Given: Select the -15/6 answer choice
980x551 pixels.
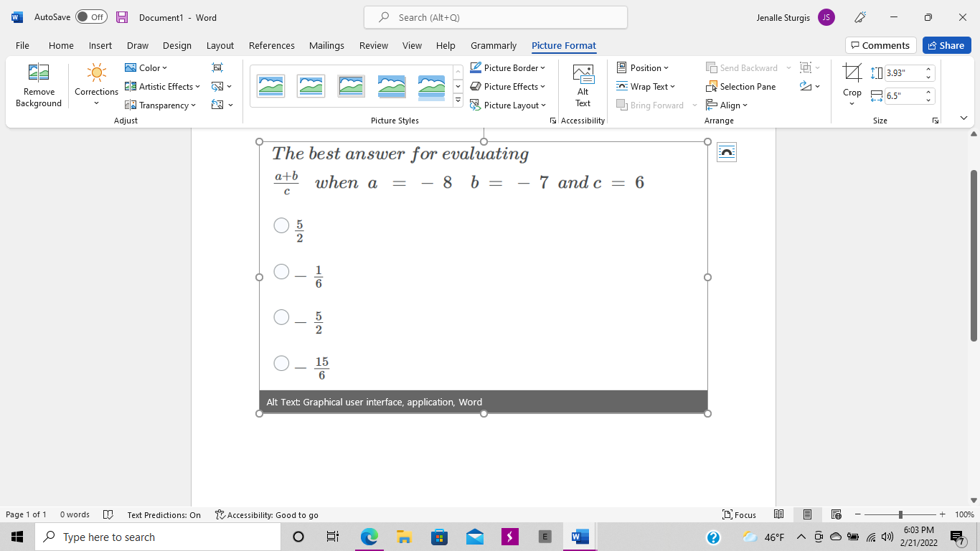Looking at the screenshot, I should (281, 362).
